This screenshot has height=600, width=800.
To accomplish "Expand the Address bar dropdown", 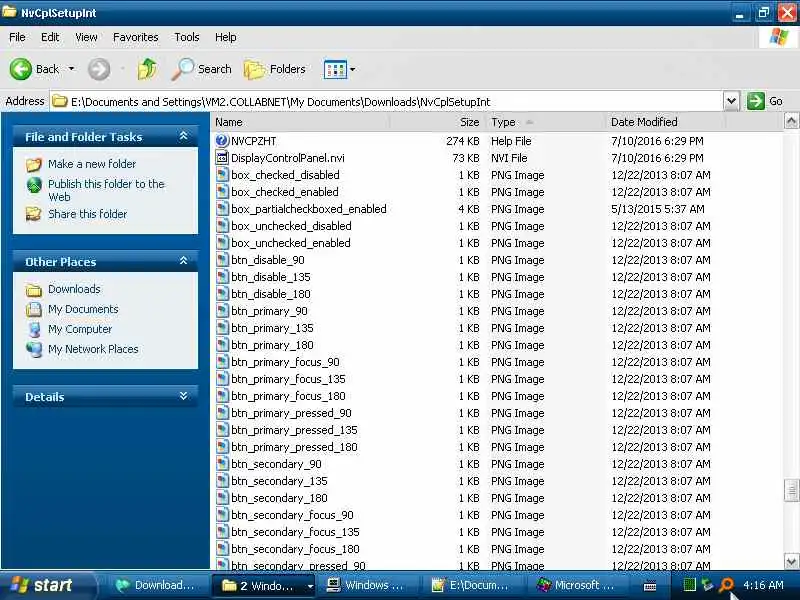I will (x=731, y=101).
